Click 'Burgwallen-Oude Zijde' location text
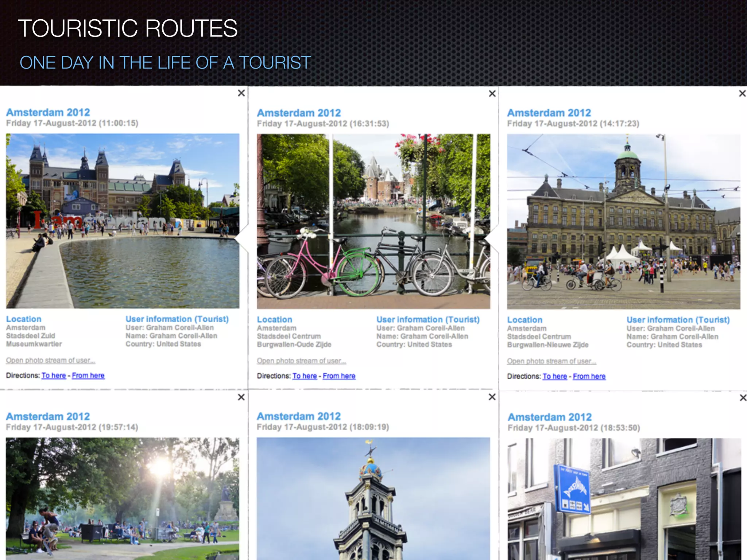This screenshot has width=747, height=560. 294,344
